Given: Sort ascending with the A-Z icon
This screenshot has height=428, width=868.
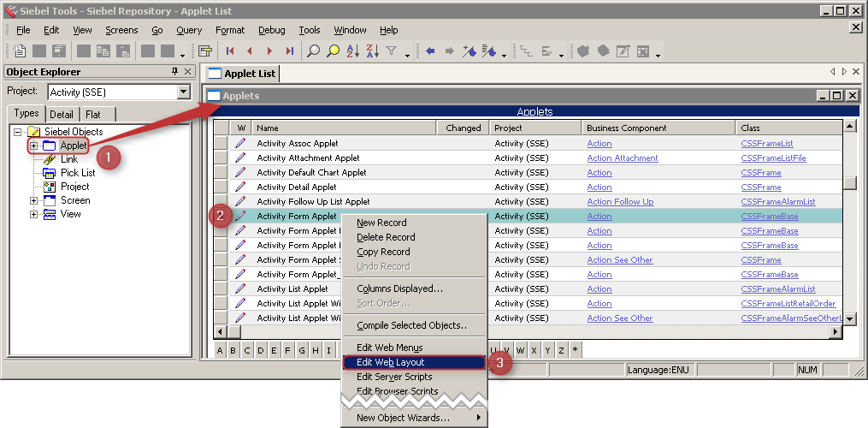Looking at the screenshot, I should click(352, 51).
